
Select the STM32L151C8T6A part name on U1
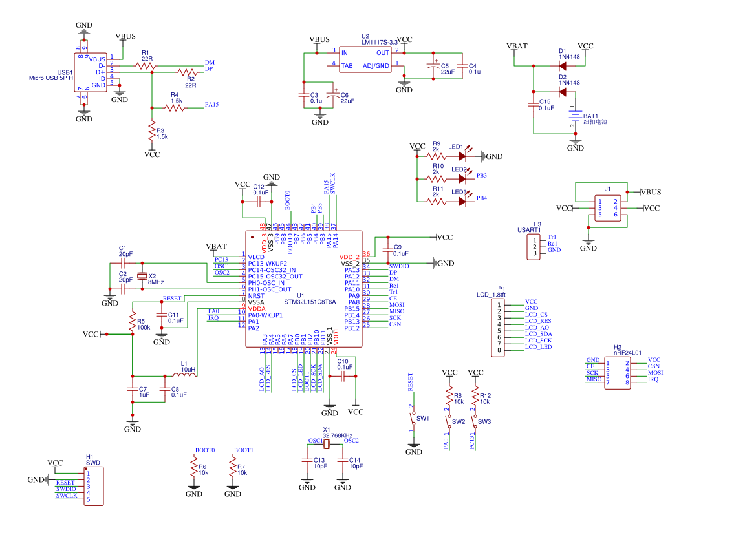[x=310, y=302]
